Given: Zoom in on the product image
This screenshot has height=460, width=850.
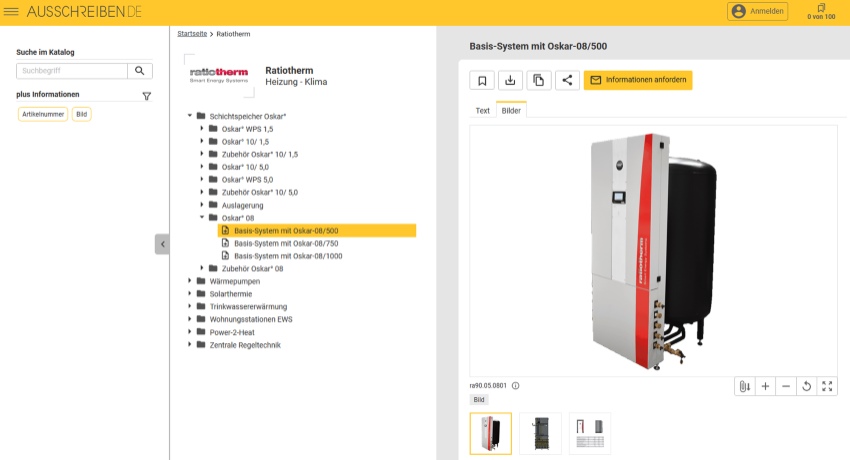Looking at the screenshot, I should click(x=765, y=386).
